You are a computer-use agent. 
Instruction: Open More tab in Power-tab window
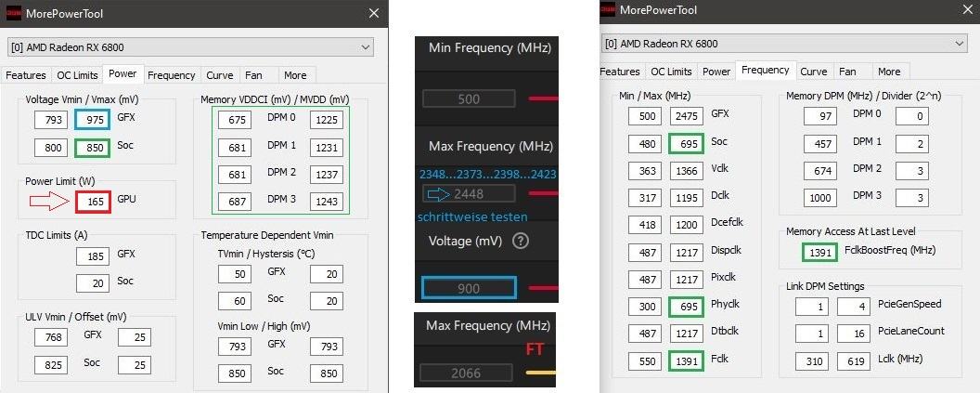[x=295, y=75]
